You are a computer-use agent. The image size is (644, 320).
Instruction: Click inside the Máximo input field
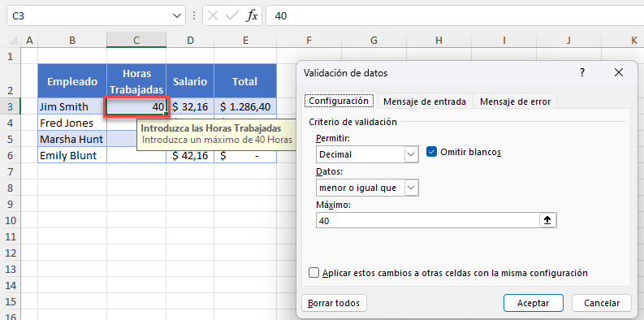[x=427, y=221]
